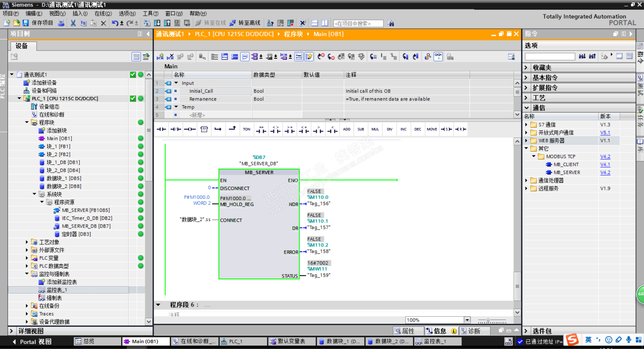Insert the set coil (S) instruction
Image resolution: width=644 pixels, height=349 pixels.
pyautogui.click(x=446, y=129)
